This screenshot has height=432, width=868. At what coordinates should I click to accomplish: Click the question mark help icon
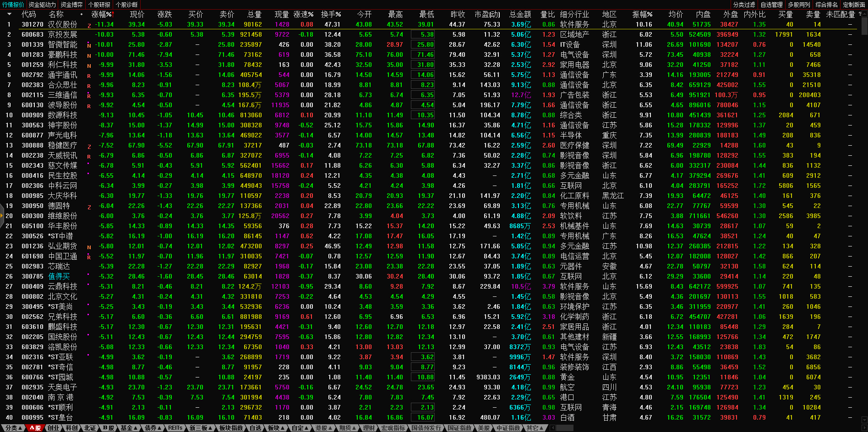[x=860, y=14]
